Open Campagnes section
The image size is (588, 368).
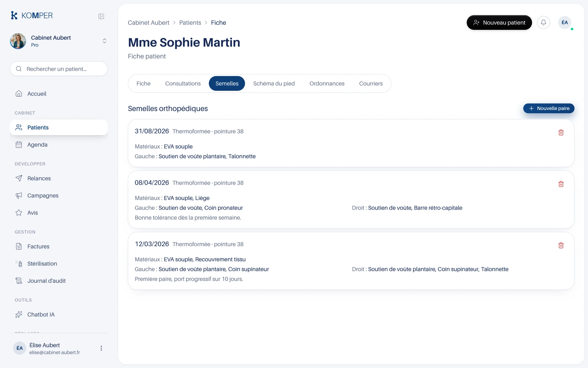(59, 195)
